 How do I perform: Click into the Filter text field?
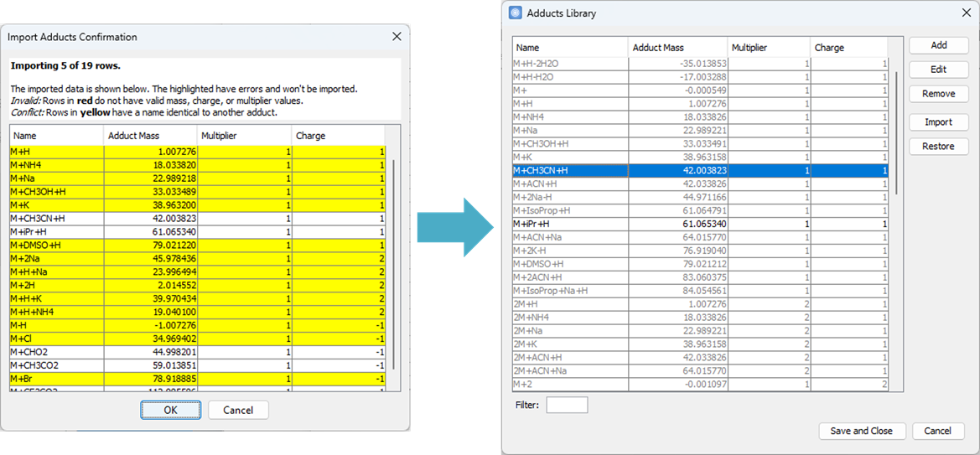coord(567,406)
